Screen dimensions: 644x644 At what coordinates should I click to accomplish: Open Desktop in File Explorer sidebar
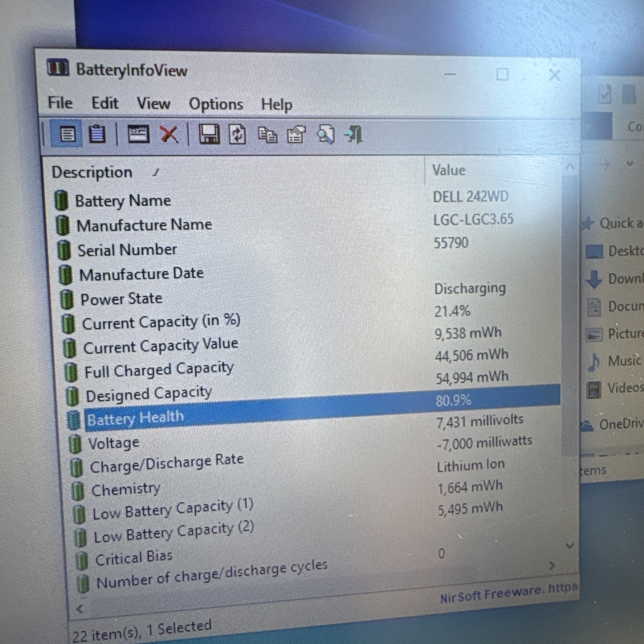click(615, 251)
